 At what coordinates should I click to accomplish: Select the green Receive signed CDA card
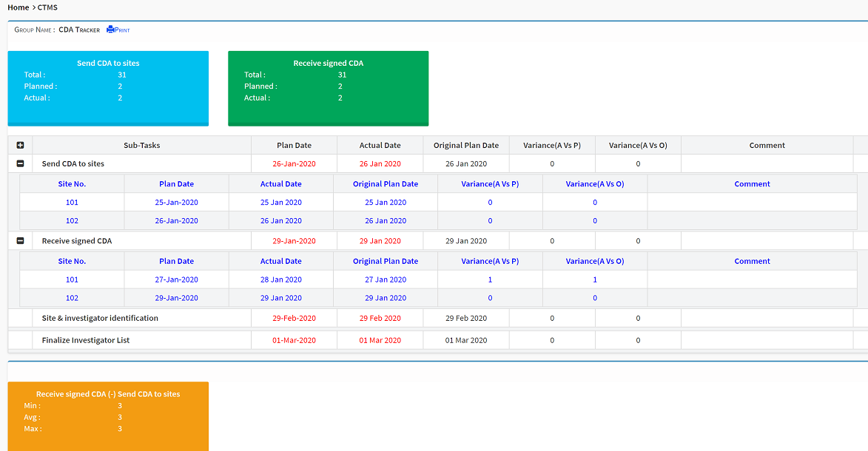(x=328, y=87)
